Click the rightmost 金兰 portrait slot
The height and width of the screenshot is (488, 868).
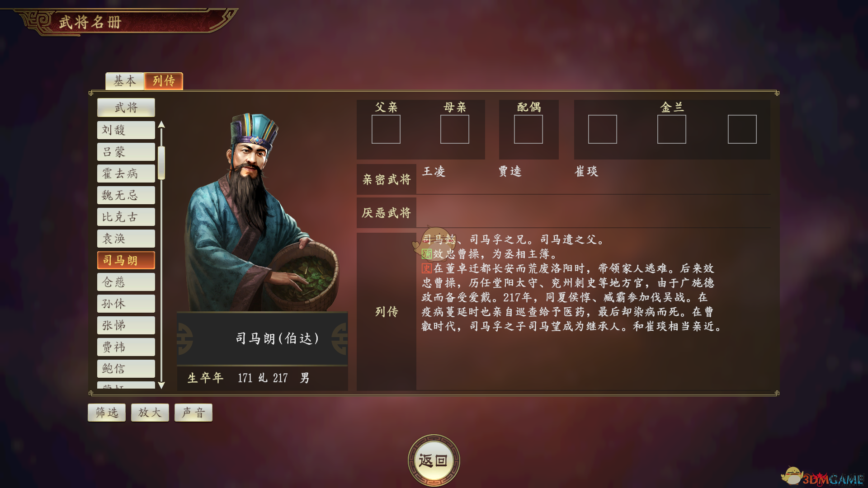pyautogui.click(x=742, y=129)
